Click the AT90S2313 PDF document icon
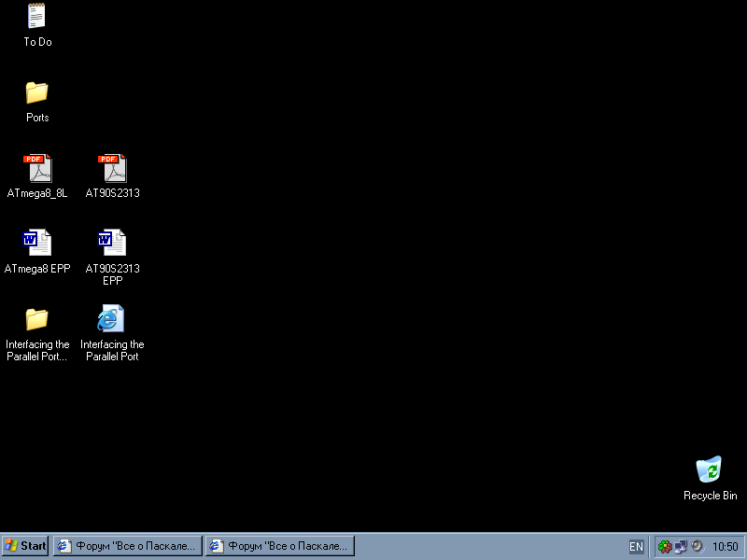This screenshot has height=560, width=747. [112, 168]
